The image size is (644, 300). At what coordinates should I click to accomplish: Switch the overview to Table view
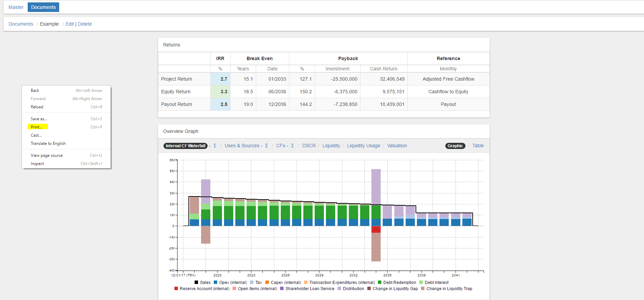pyautogui.click(x=478, y=146)
